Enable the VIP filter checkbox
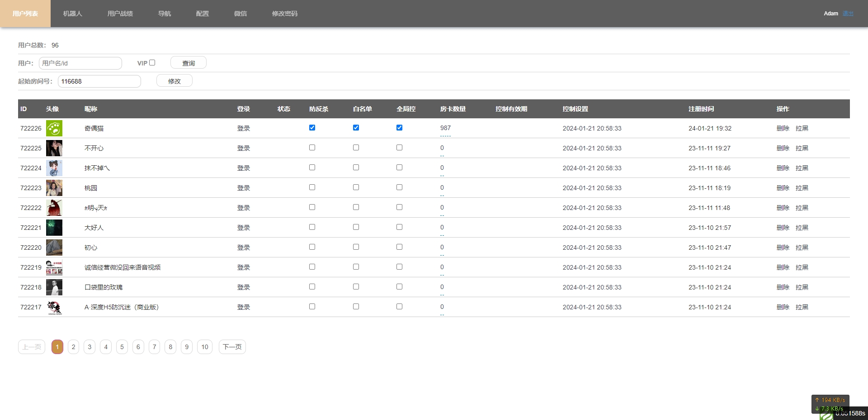The image size is (868, 420). [152, 63]
